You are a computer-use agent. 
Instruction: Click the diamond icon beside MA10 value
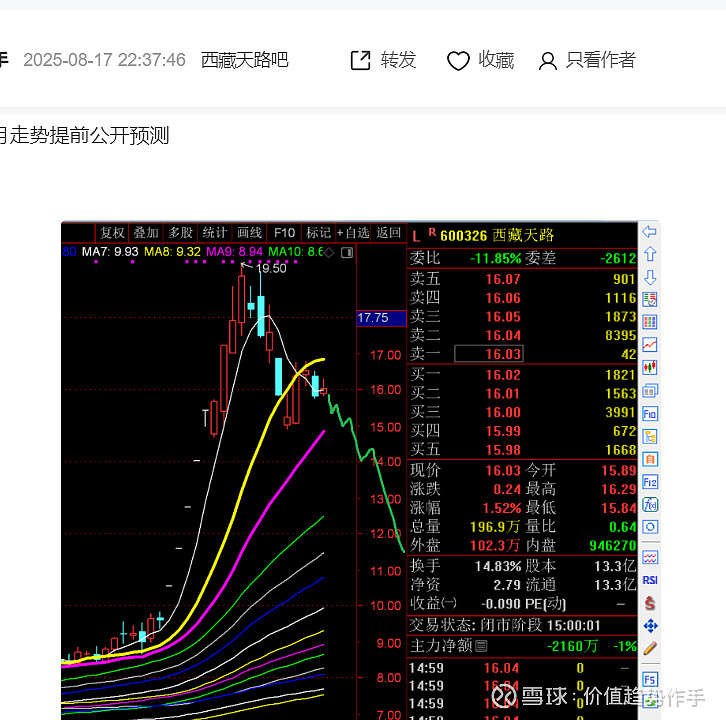coord(329,252)
